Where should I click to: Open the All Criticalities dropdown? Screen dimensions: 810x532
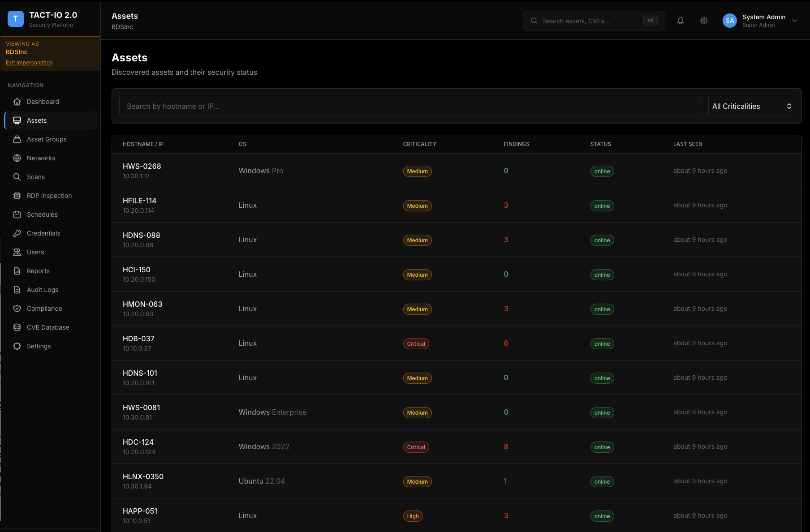[x=751, y=106]
